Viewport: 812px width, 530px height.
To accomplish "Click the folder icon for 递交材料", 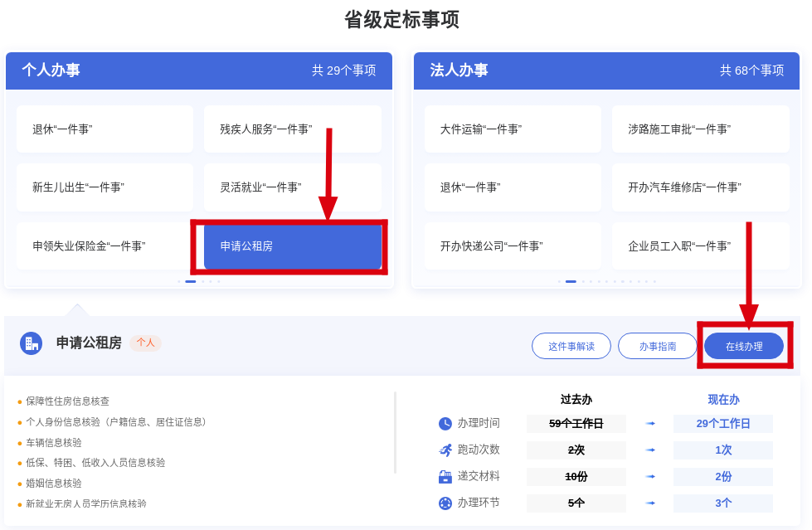I will (x=445, y=477).
